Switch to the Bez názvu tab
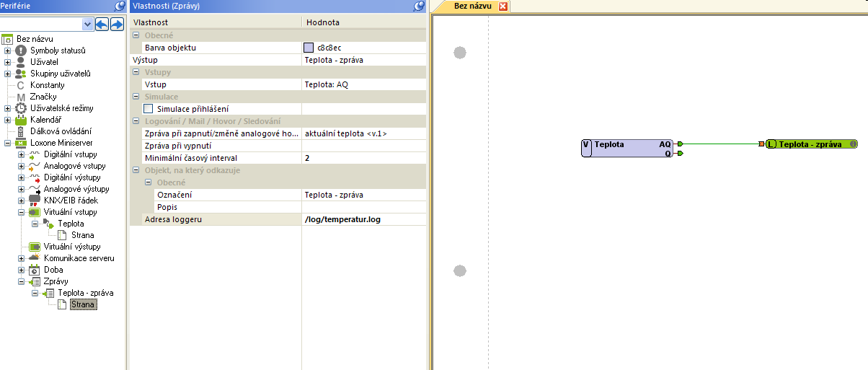Image resolution: width=868 pixels, height=370 pixels. click(x=473, y=6)
